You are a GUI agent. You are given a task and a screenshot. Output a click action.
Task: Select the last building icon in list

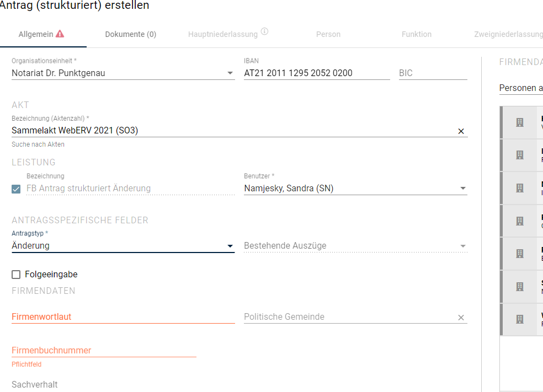[x=520, y=319]
